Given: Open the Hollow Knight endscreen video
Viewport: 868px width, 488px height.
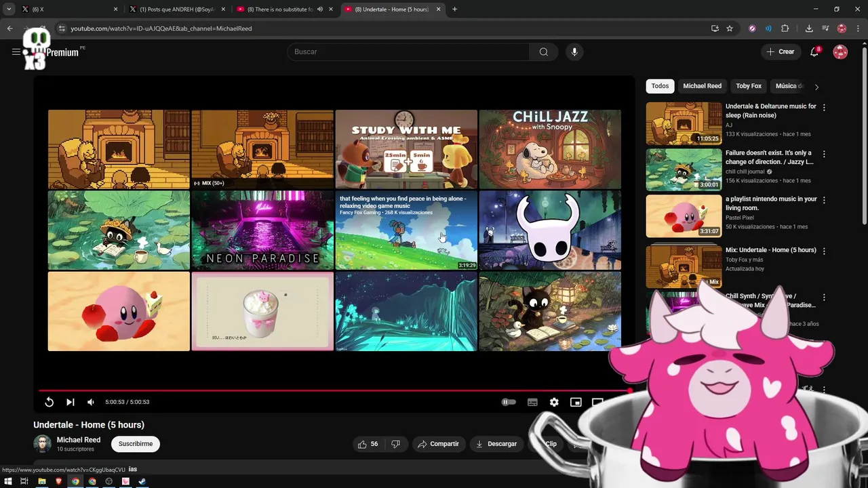Looking at the screenshot, I should [550, 230].
